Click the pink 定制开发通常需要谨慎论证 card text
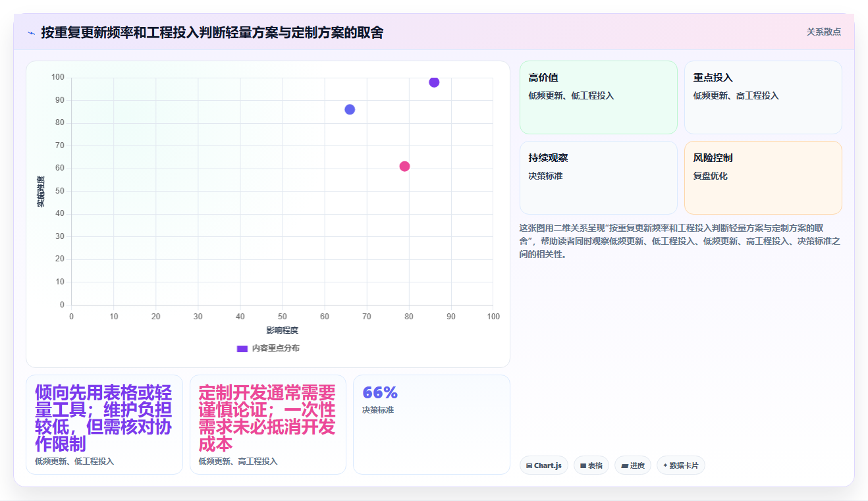The height and width of the screenshot is (501, 868). 267,418
